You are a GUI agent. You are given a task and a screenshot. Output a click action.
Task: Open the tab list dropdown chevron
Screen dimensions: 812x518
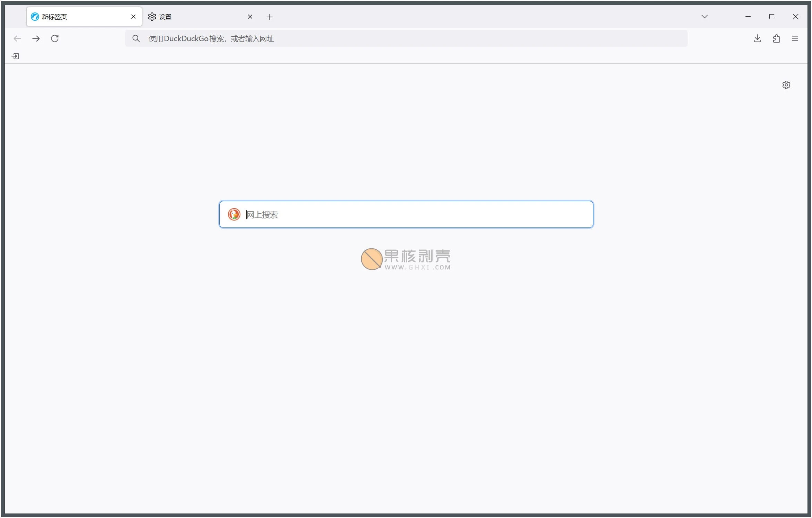click(x=704, y=17)
